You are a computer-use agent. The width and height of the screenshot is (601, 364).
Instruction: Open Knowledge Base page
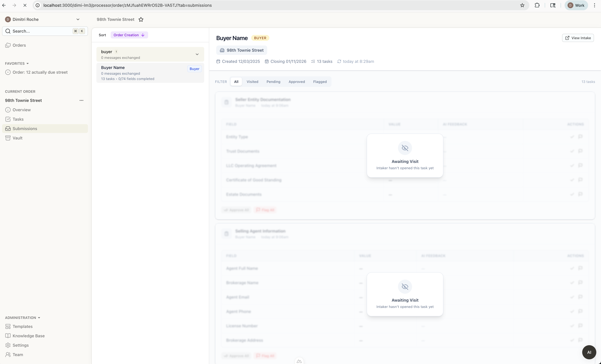coord(28,336)
